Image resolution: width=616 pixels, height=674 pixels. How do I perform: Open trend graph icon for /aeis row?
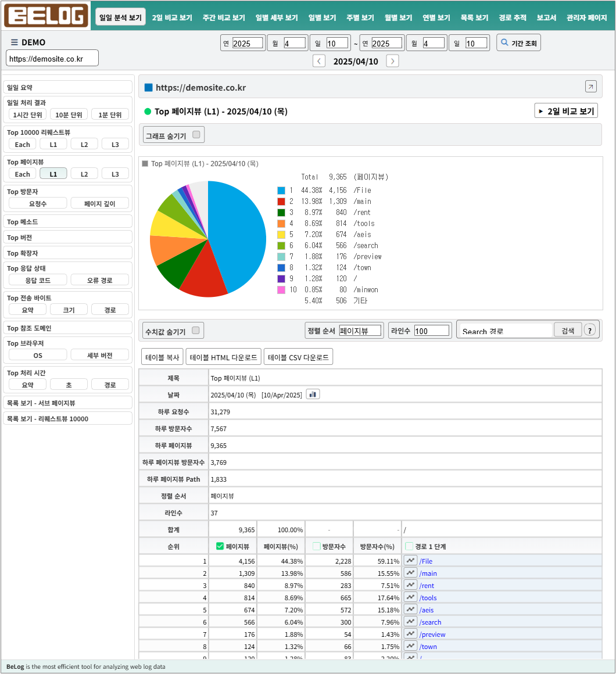click(x=410, y=609)
